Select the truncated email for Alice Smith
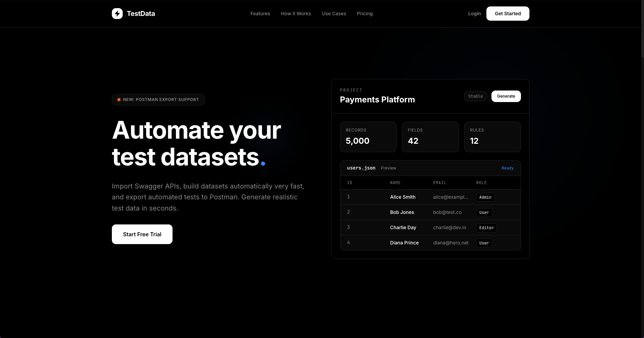Image resolution: width=644 pixels, height=338 pixels. 451,197
